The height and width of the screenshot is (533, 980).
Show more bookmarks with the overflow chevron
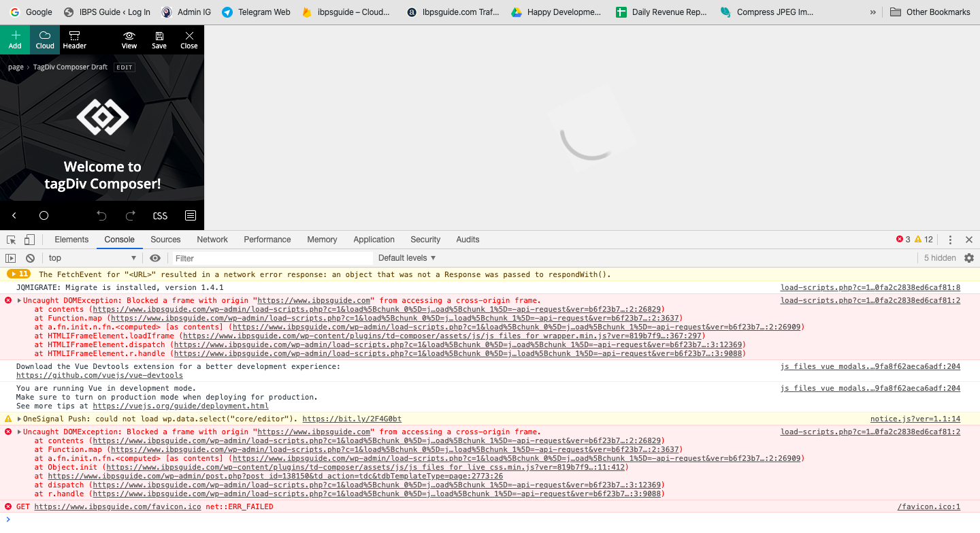pyautogui.click(x=873, y=12)
